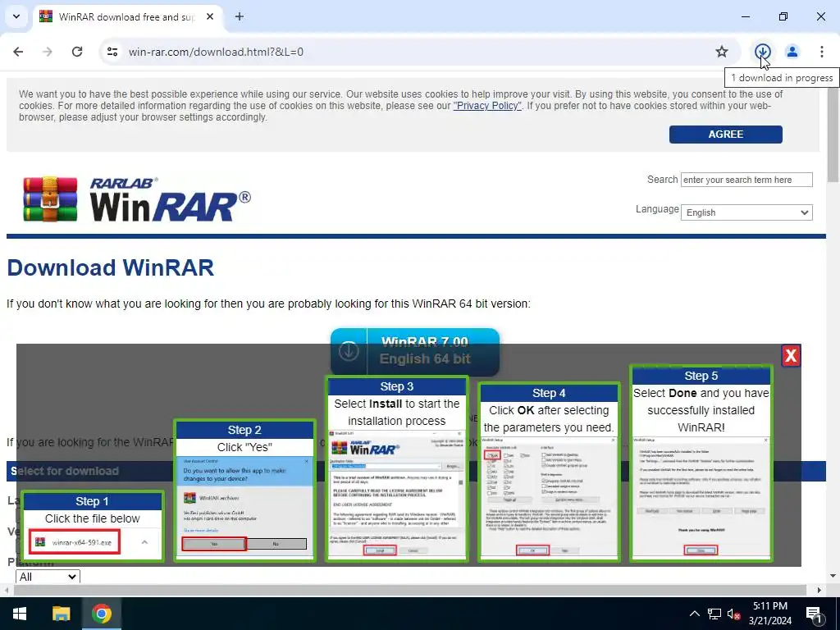Open the Windows Start menu
This screenshot has height=630, width=840.
(20, 614)
